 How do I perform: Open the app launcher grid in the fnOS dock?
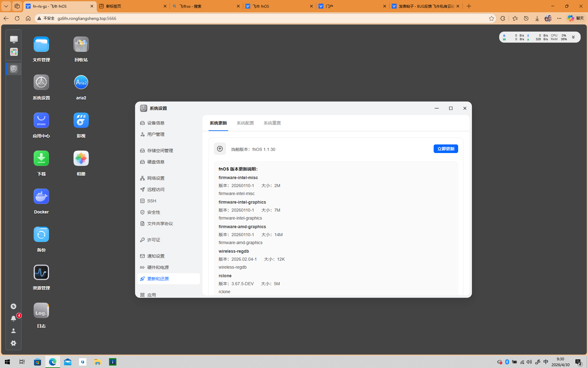tap(14, 52)
